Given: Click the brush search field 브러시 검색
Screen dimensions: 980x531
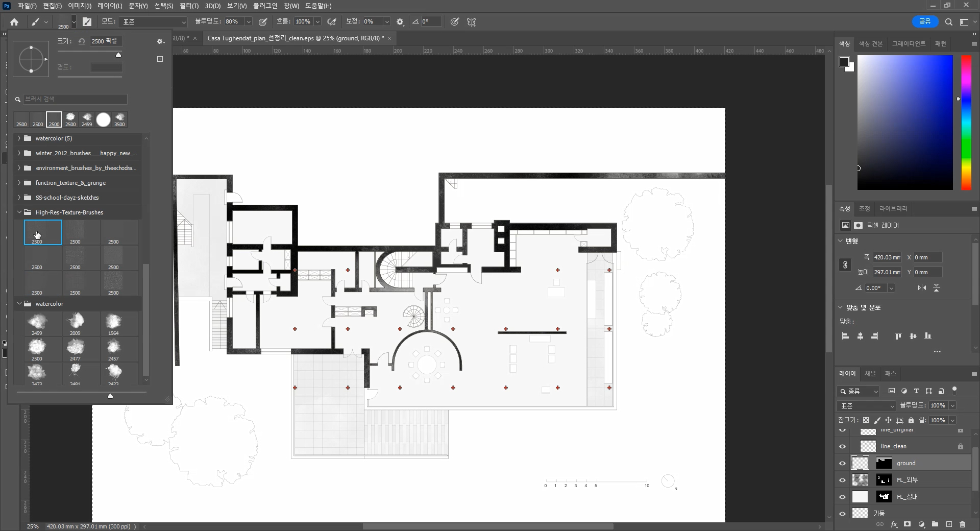Looking at the screenshot, I should click(75, 99).
